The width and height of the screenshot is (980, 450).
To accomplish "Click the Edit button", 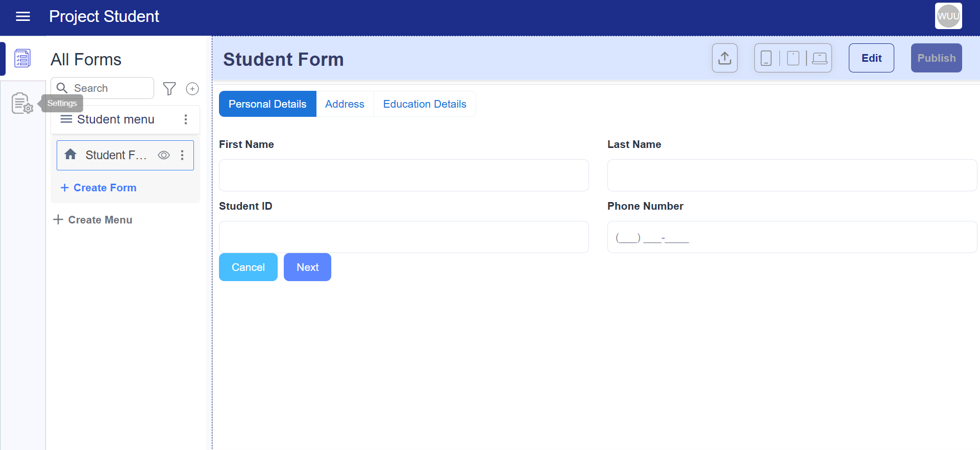I will pyautogui.click(x=871, y=58).
